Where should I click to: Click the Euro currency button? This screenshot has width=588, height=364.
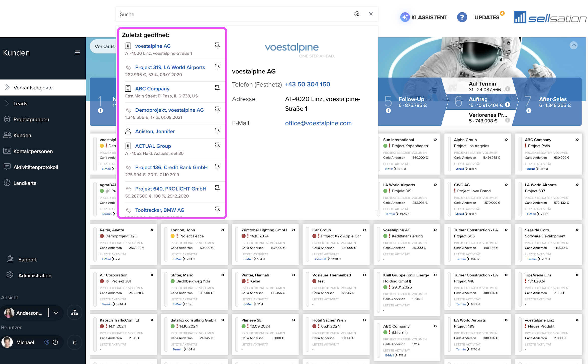pyautogui.click(x=75, y=342)
